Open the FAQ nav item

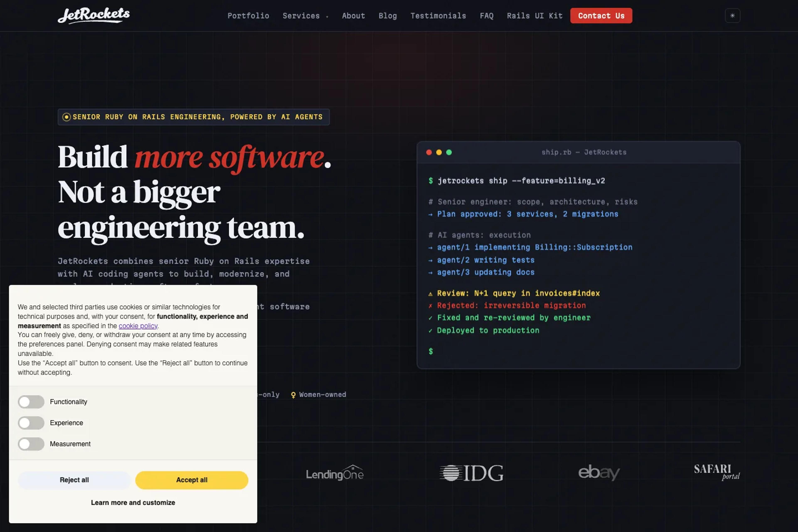click(486, 16)
